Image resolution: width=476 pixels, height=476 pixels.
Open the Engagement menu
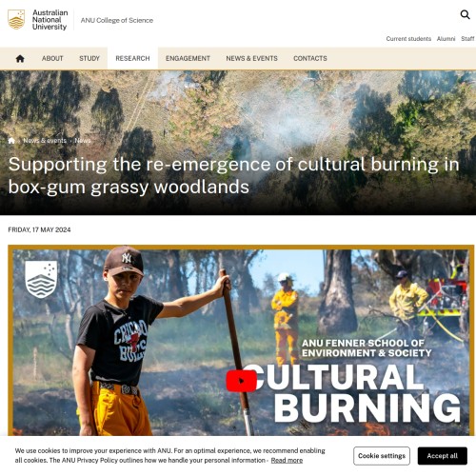click(x=188, y=58)
